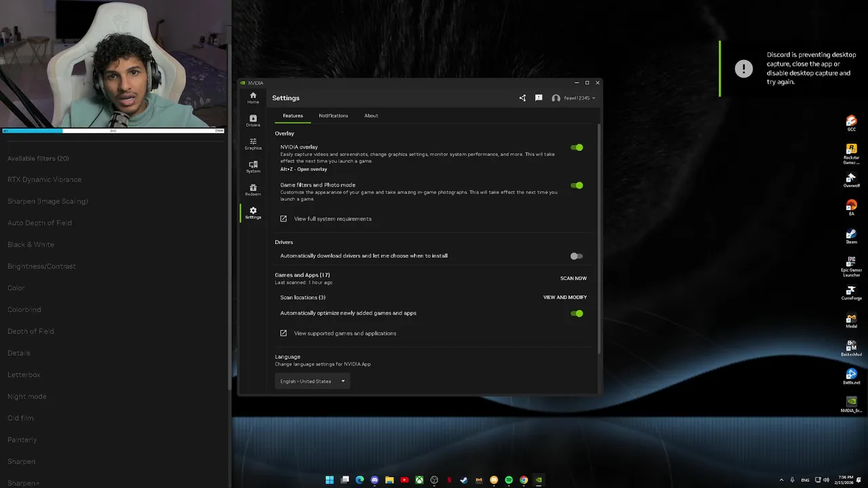Select the Black & White filter
This screenshot has width=868, height=488.
pyautogui.click(x=31, y=245)
